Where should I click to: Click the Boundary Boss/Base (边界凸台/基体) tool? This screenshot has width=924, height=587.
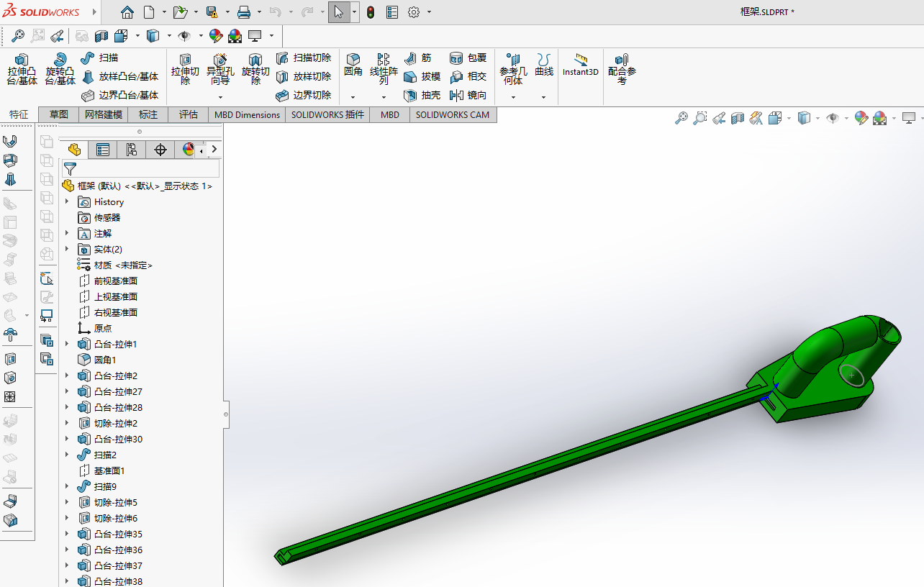point(119,96)
